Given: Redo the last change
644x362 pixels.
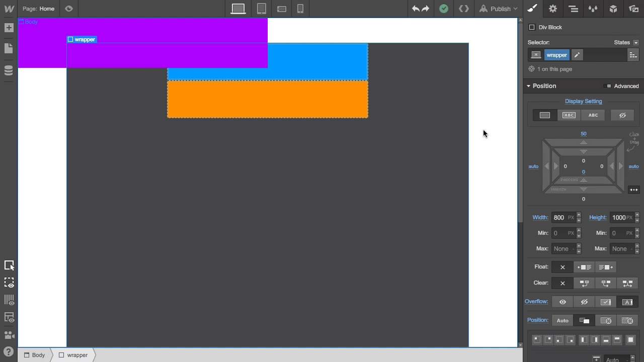Looking at the screenshot, I should point(426,9).
